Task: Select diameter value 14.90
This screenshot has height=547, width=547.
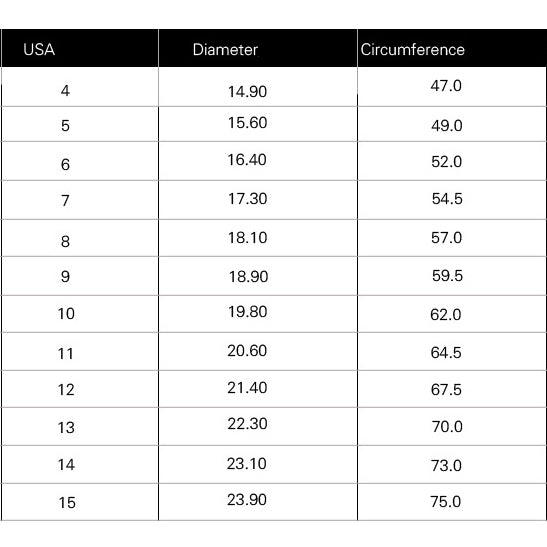Action: (247, 92)
